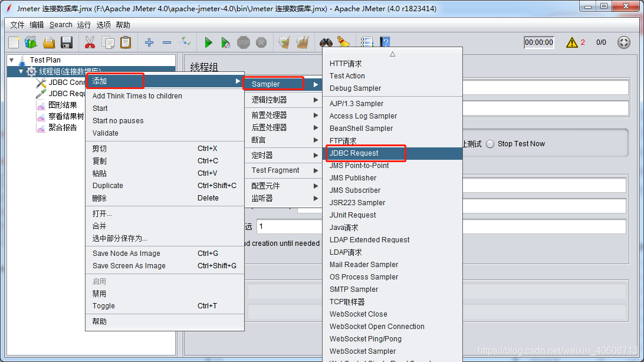644x362 pixels.
Task: Start the test with green play icon
Action: tap(208, 42)
